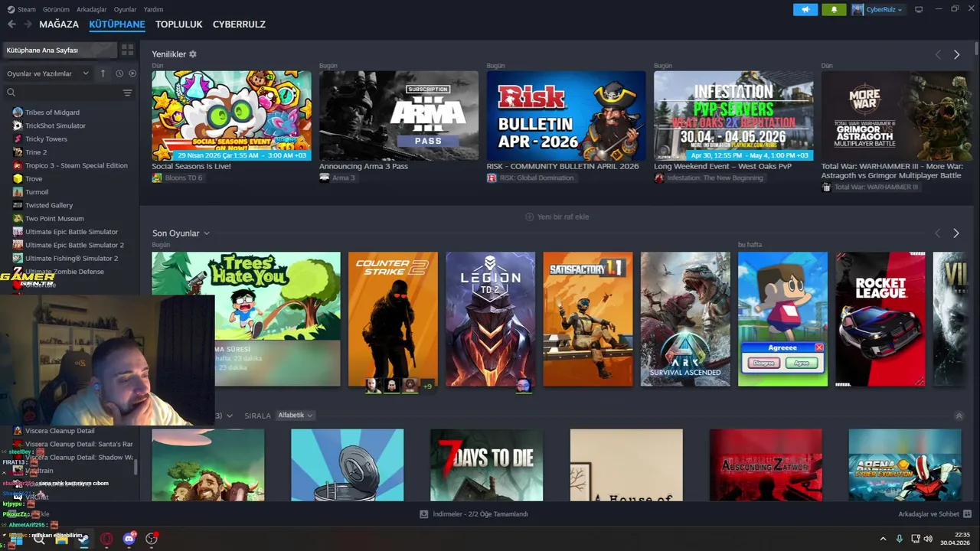Open Discord in the taskbar
The height and width of the screenshot is (551, 980).
(x=129, y=539)
